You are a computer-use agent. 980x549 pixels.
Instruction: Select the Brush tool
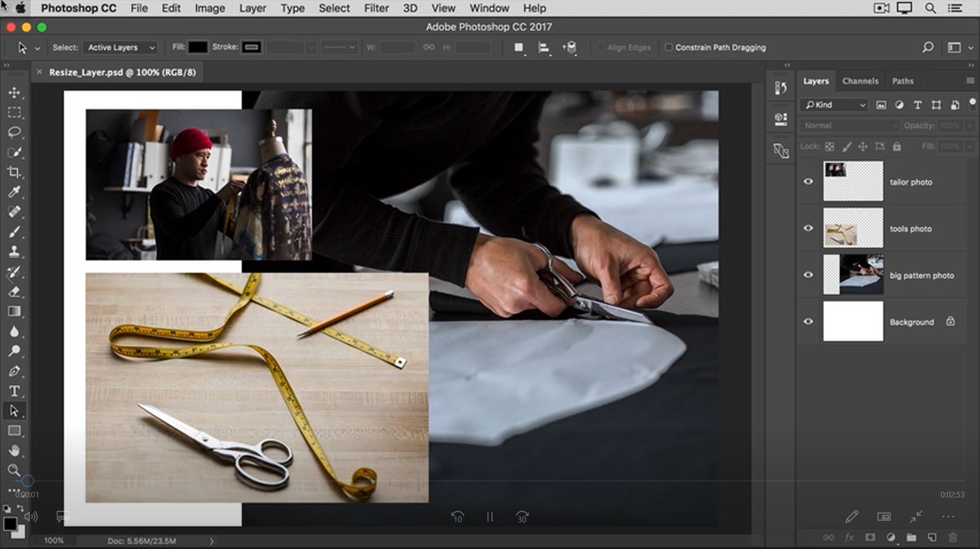(x=14, y=232)
